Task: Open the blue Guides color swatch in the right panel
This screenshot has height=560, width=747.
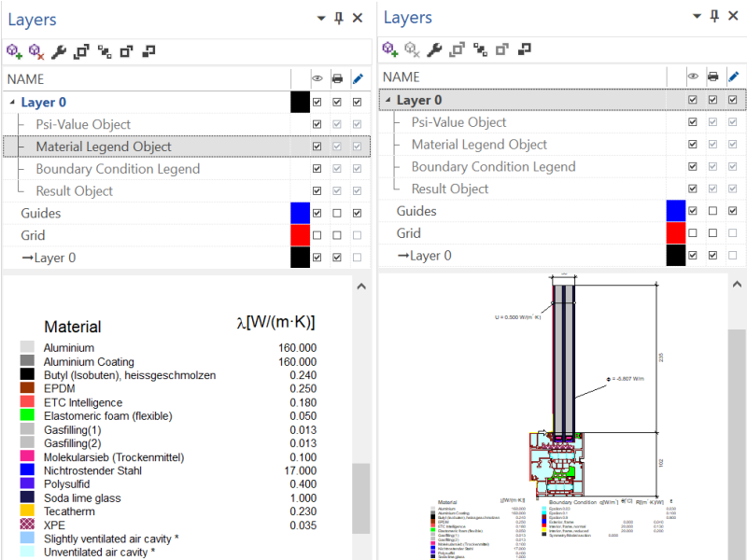Action: (x=676, y=211)
